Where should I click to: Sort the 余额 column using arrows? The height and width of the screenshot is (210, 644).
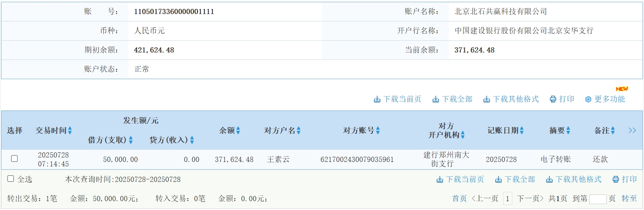coord(238,131)
